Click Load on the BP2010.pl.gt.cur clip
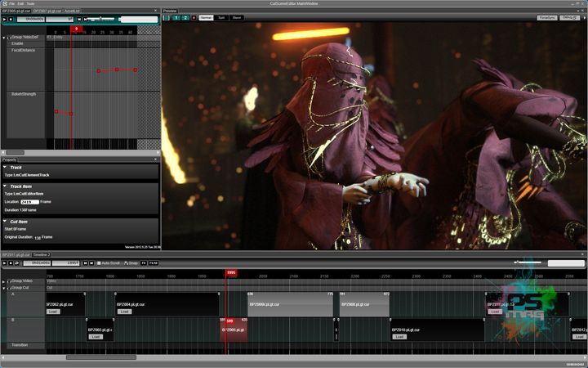 pos(399,336)
